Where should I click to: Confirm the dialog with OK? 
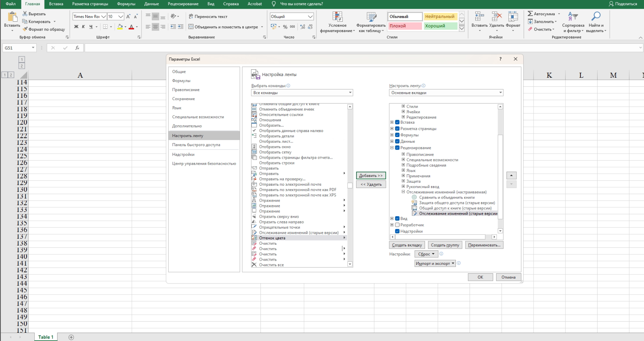[x=480, y=277]
